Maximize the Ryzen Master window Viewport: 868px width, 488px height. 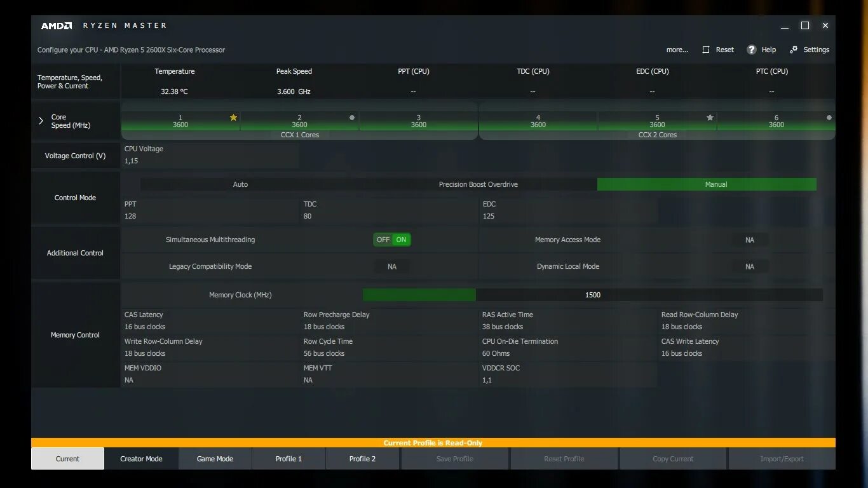point(805,25)
